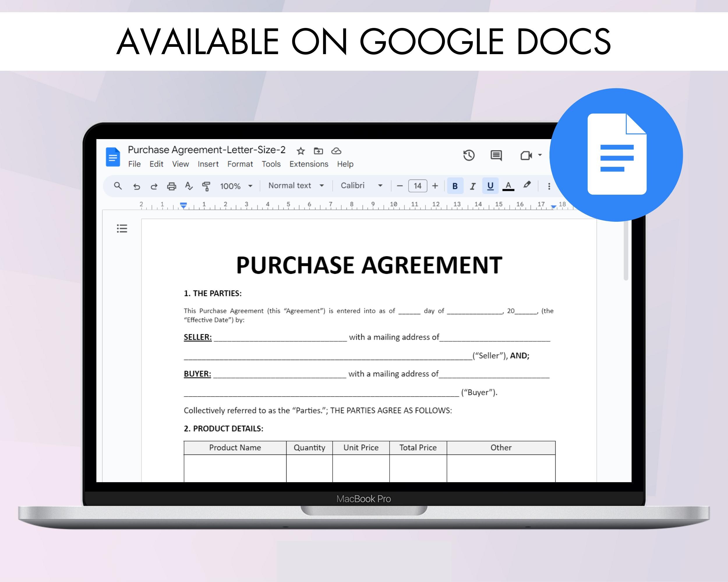Viewport: 728px width, 582px height.
Task: Open the File menu
Action: (135, 164)
